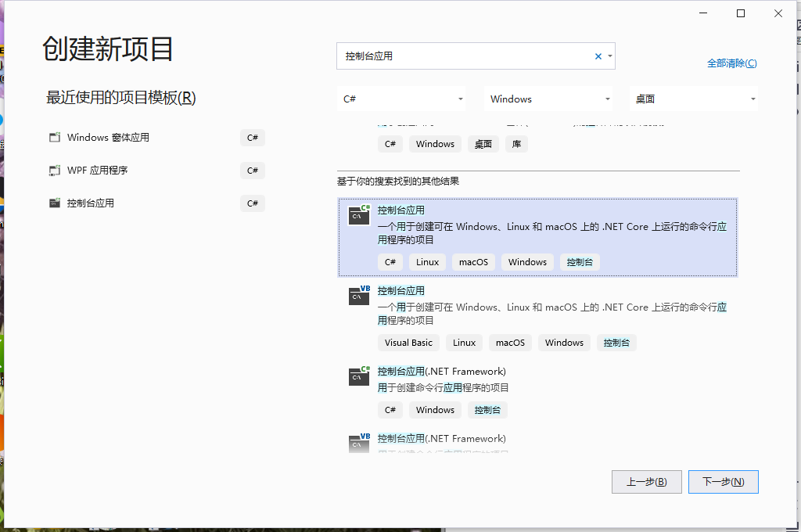Click the 全部清除(C) link
801x532 pixels.
coord(732,63)
